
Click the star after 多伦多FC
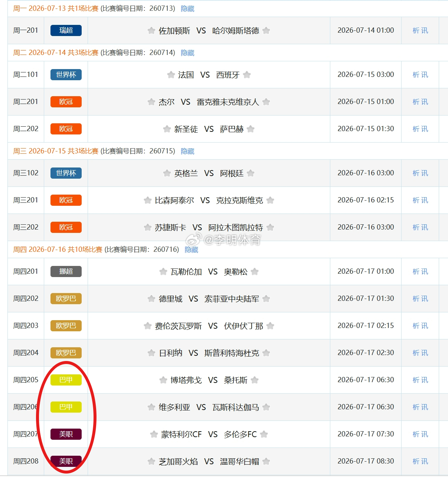pyautogui.click(x=264, y=434)
